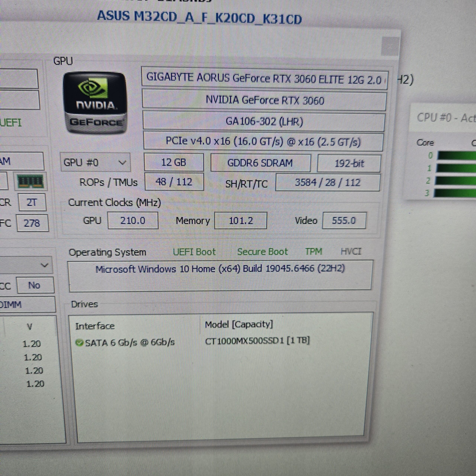Click the last 1.20 voltage value
Screen dimensions: 476x476
[x=35, y=384]
